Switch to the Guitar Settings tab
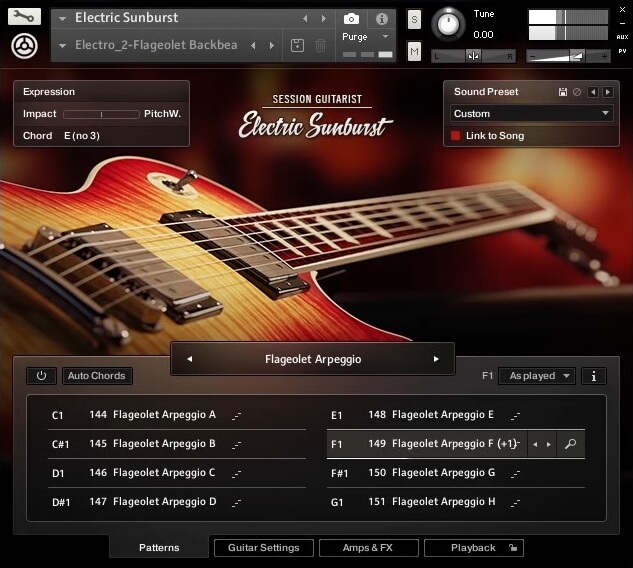633x568 pixels. (x=264, y=548)
